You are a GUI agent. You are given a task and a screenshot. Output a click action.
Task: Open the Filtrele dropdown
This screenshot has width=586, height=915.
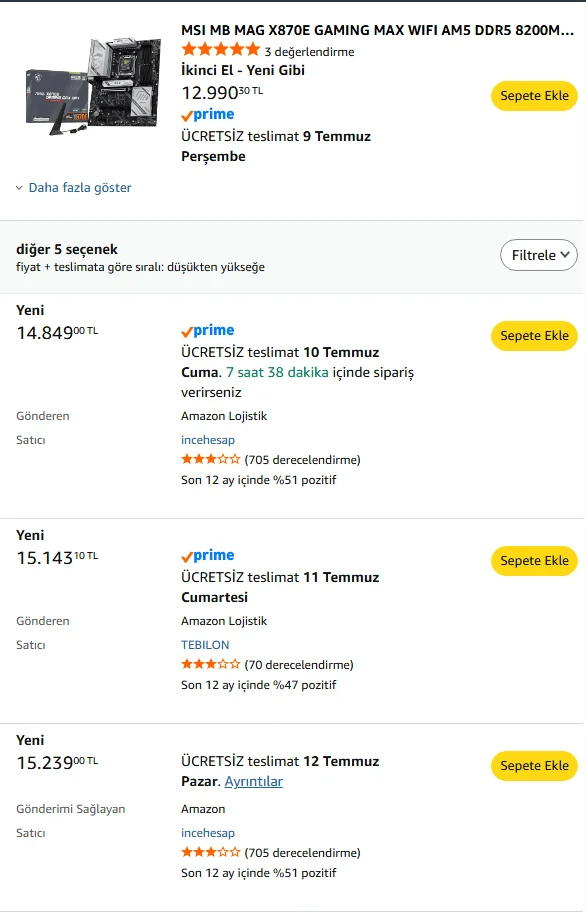[x=539, y=255]
